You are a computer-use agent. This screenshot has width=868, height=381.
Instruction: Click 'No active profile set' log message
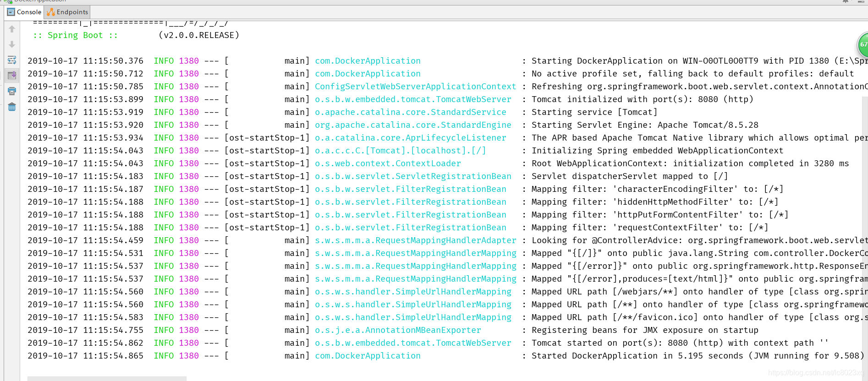tap(693, 74)
